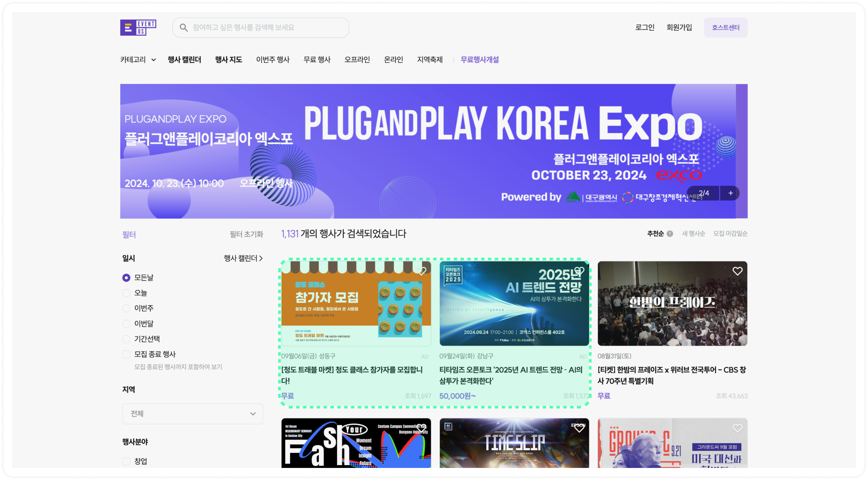Click the 무료행사개설 link
Screen dimensions: 868x480
479,60
